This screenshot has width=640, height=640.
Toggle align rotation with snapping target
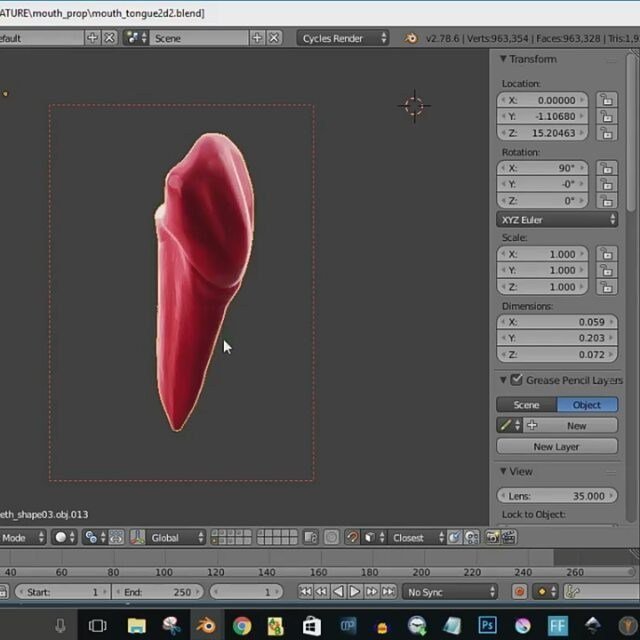click(x=455, y=537)
